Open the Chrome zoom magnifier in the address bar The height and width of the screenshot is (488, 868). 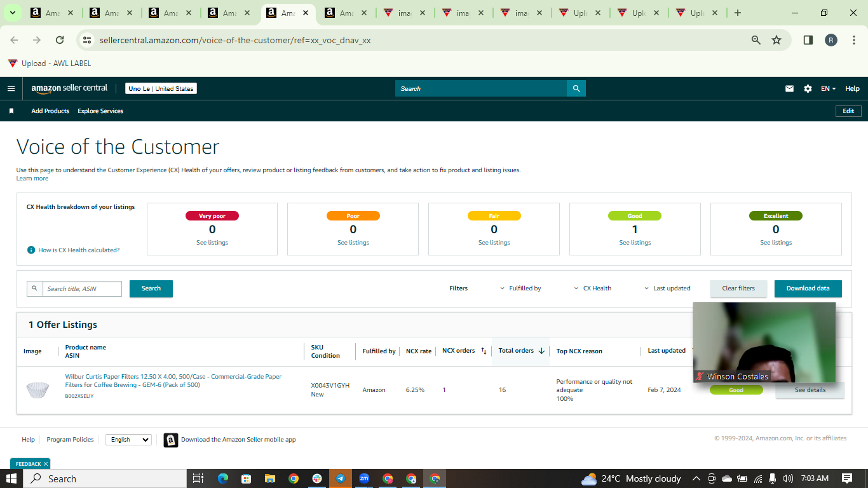click(x=756, y=40)
